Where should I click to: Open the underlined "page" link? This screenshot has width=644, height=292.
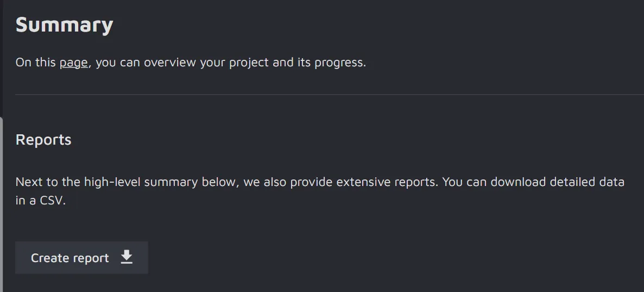pos(73,63)
